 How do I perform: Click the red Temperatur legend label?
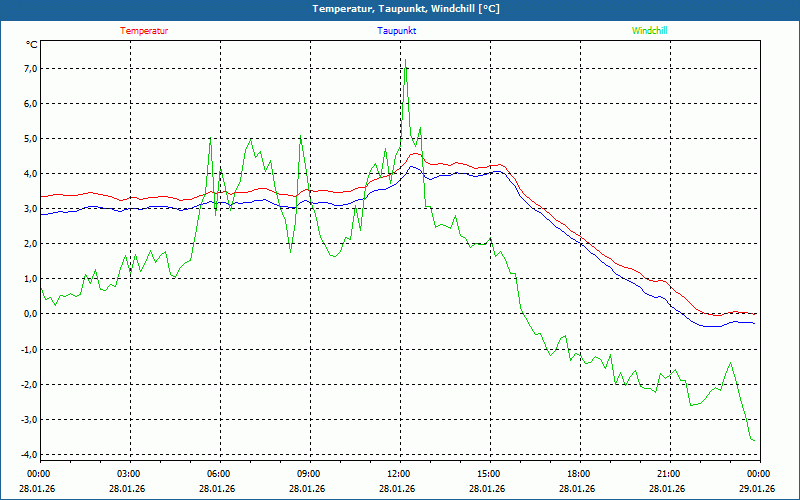pos(144,31)
